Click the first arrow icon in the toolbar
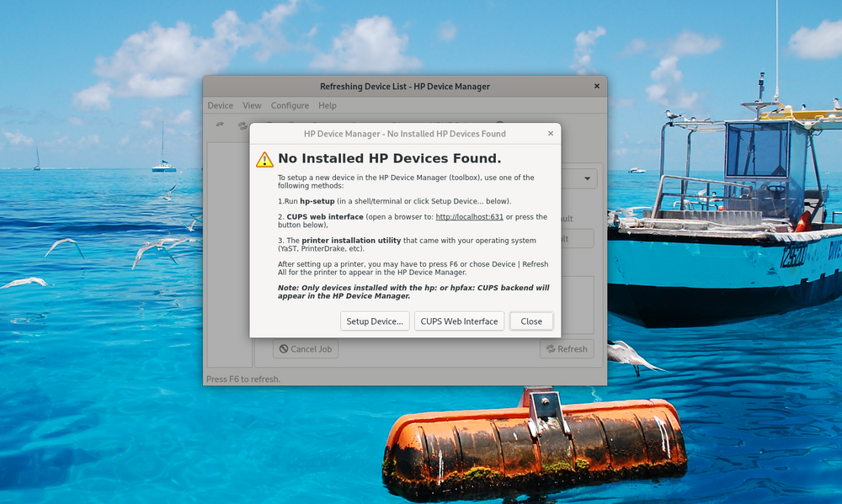The width and height of the screenshot is (842, 504). pos(221,125)
